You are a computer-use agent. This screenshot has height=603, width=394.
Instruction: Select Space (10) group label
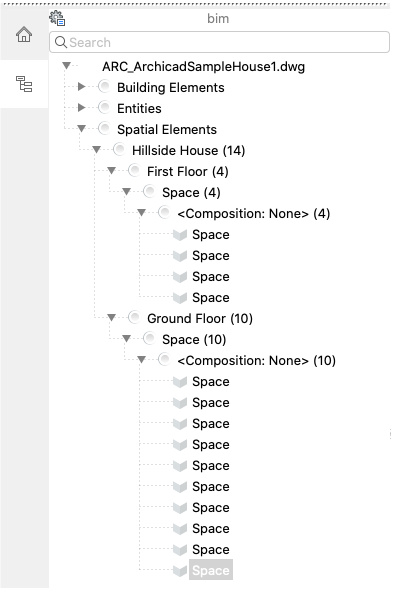tap(194, 339)
